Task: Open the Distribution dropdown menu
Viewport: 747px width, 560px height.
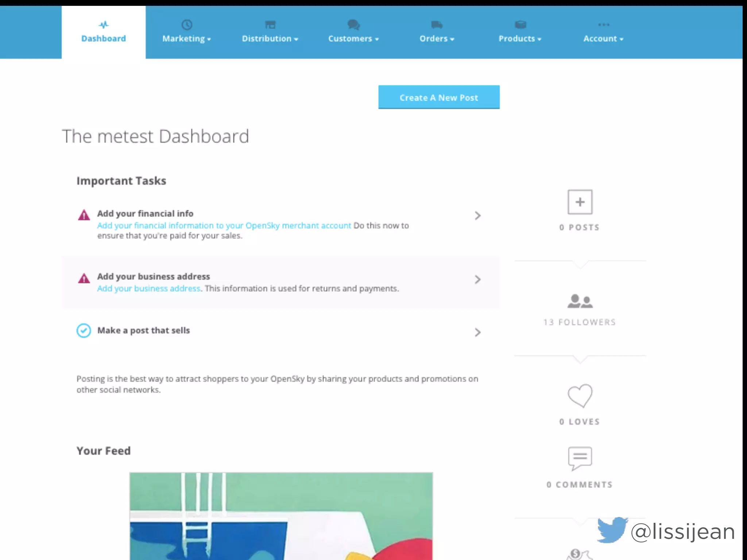Action: (270, 38)
